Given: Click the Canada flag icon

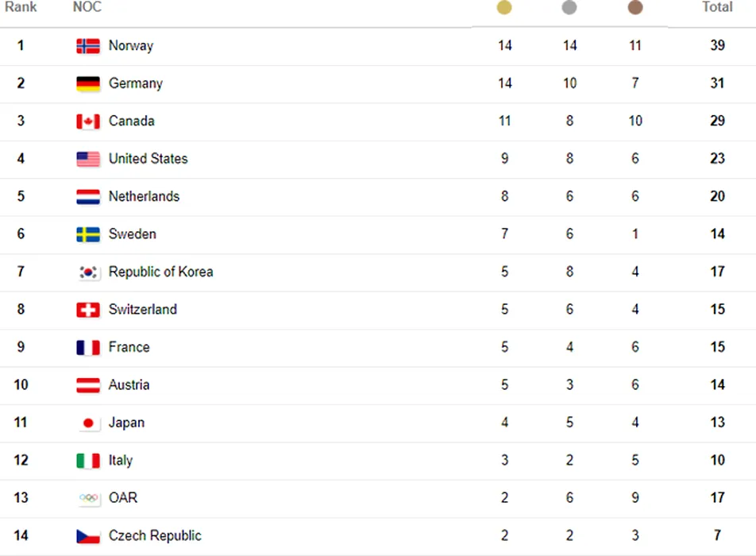Looking at the screenshot, I should point(88,121).
